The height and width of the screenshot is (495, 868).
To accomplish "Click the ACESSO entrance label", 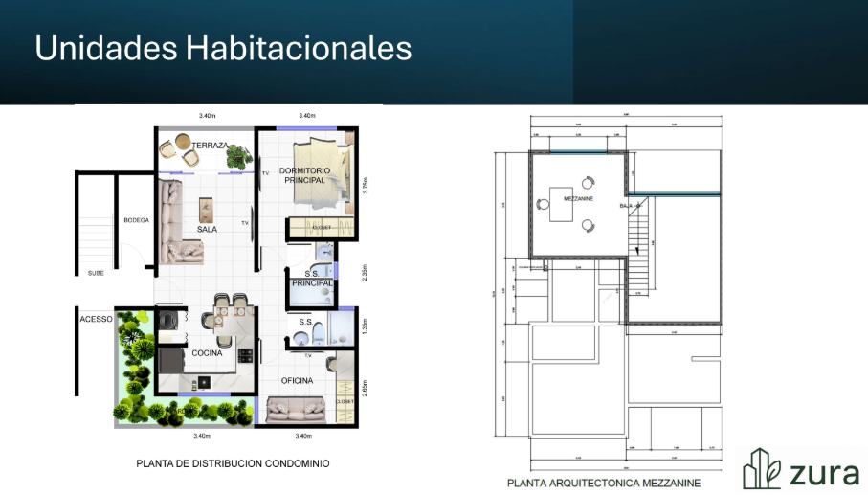I will (x=96, y=319).
